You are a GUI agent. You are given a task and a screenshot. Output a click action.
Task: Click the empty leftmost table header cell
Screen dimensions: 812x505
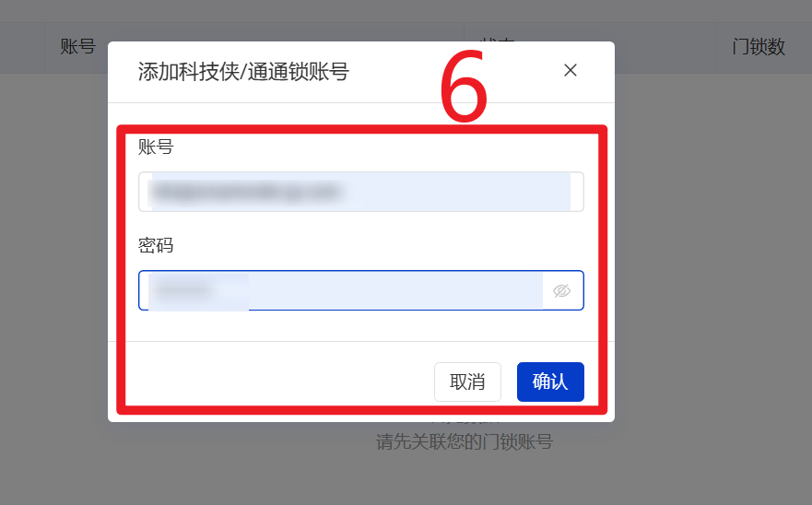(x=22, y=48)
